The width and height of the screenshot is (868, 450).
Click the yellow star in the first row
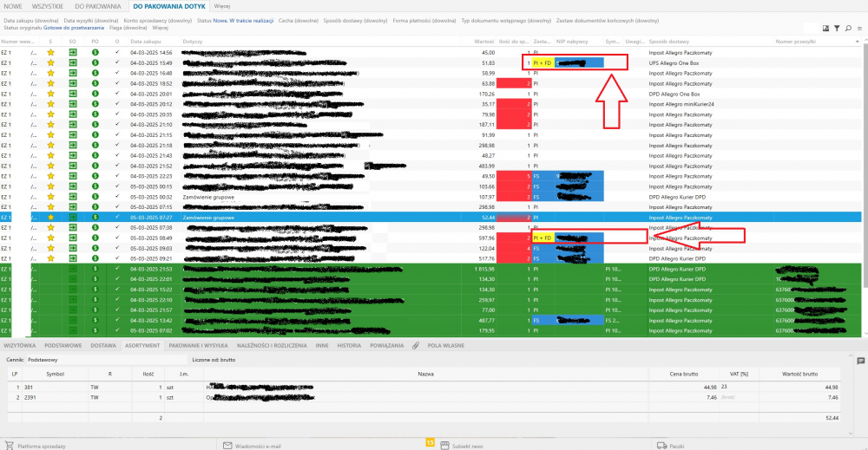[50, 53]
